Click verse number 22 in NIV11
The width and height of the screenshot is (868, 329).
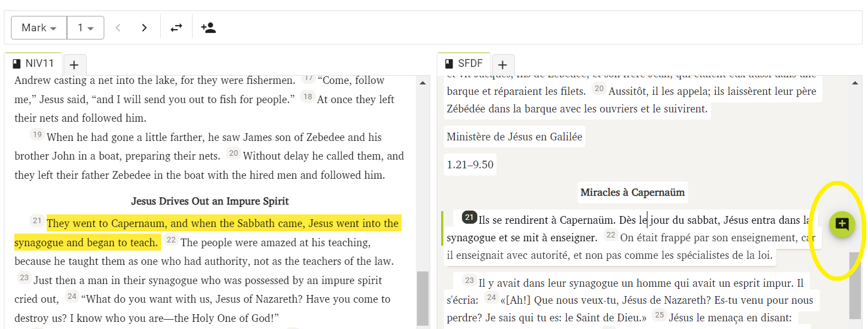click(171, 240)
